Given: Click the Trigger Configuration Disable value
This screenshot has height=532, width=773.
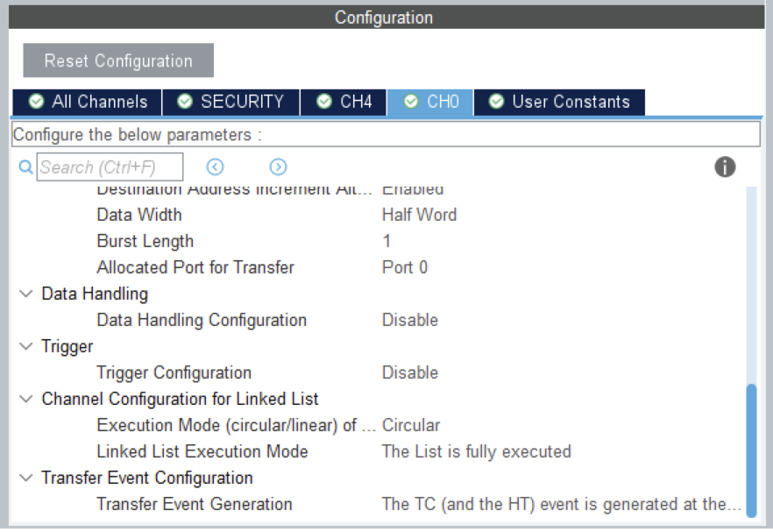Looking at the screenshot, I should [409, 372].
